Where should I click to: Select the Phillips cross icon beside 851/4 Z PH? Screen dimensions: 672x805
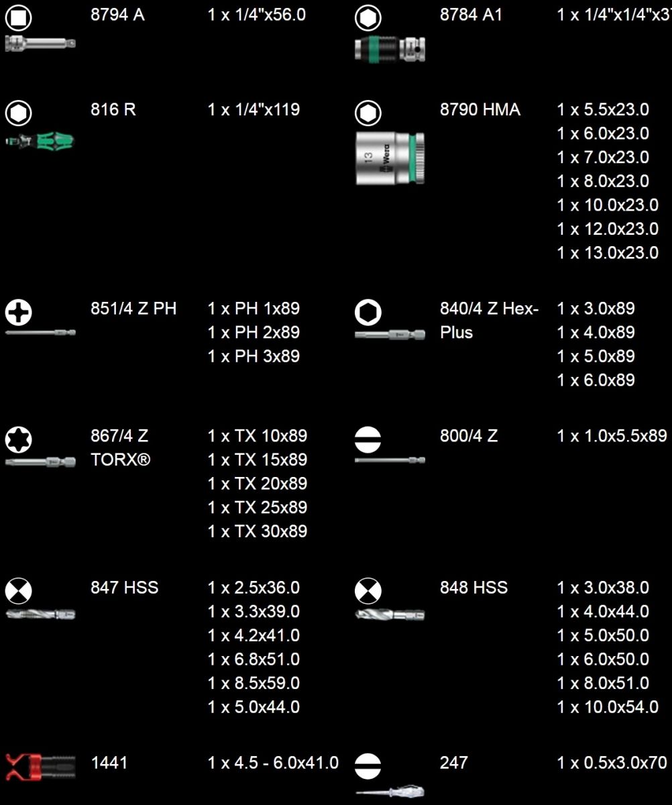point(19,312)
